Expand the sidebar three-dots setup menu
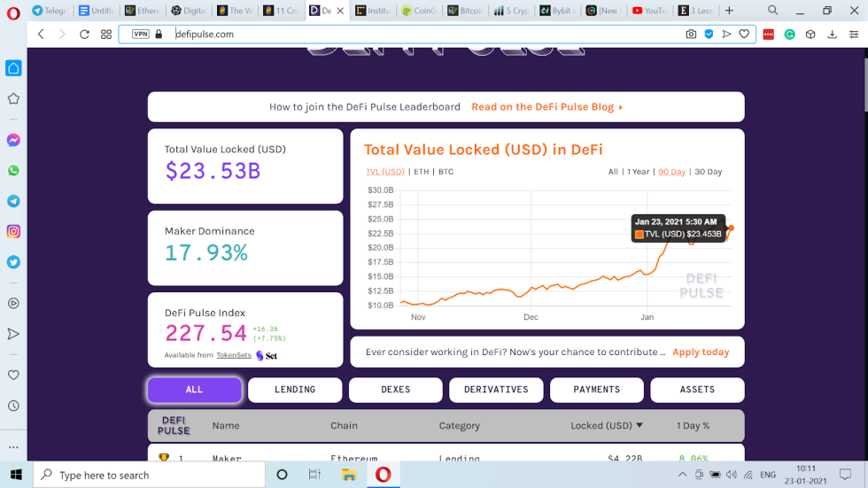 coord(13,447)
